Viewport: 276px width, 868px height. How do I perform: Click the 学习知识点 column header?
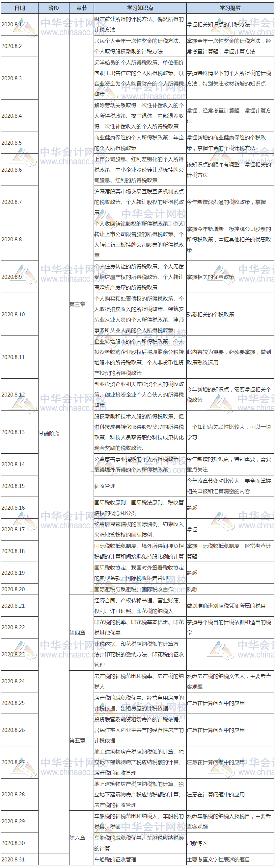click(x=140, y=8)
